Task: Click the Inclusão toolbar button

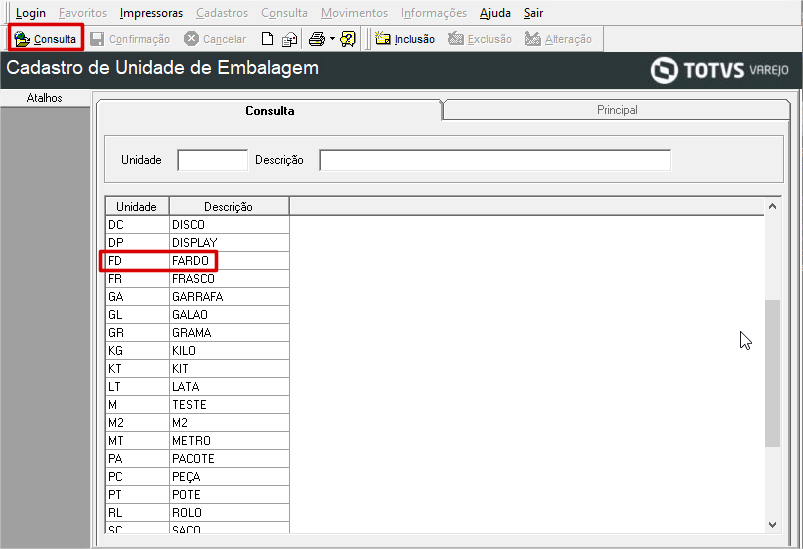Action: coord(405,39)
